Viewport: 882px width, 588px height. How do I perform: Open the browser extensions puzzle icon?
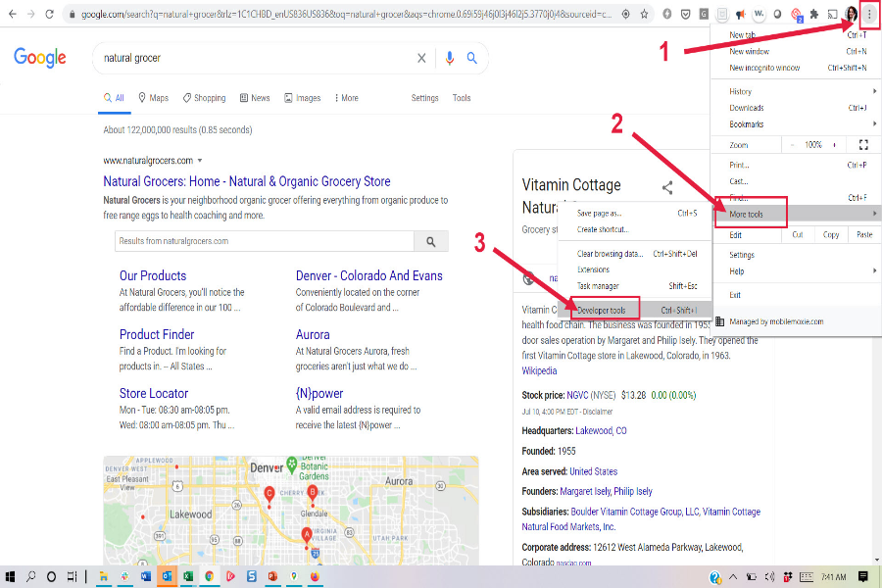(x=815, y=14)
